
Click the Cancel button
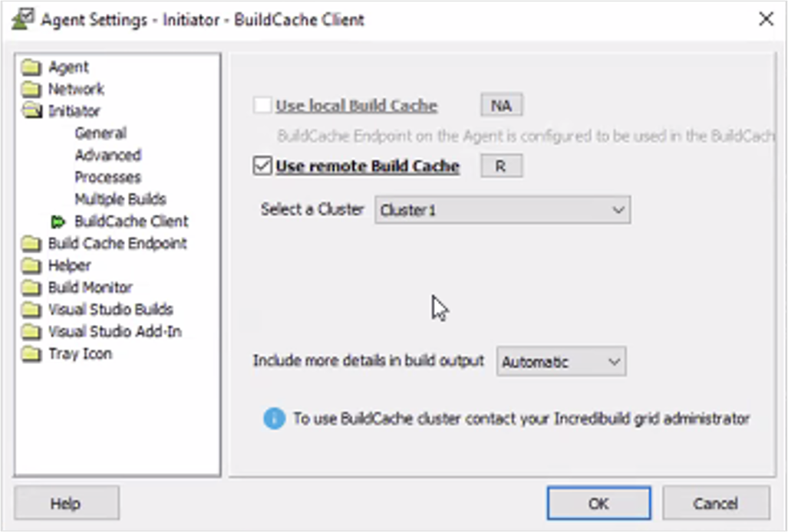(x=715, y=504)
